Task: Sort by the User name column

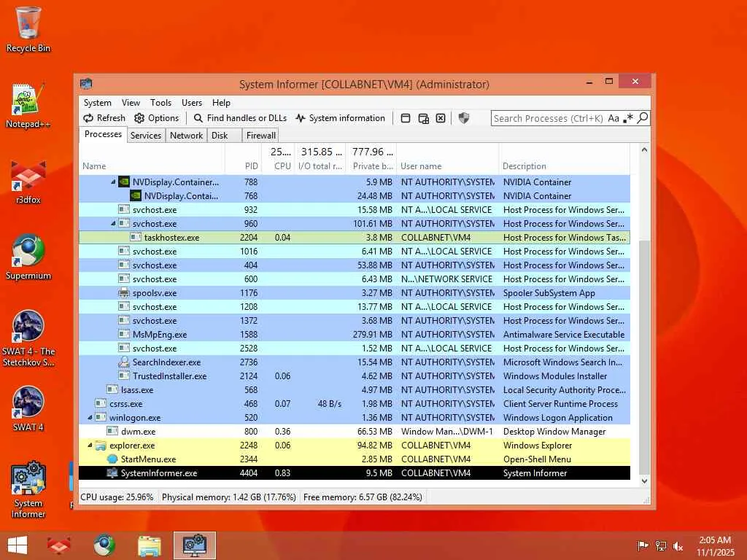Action: click(x=448, y=159)
